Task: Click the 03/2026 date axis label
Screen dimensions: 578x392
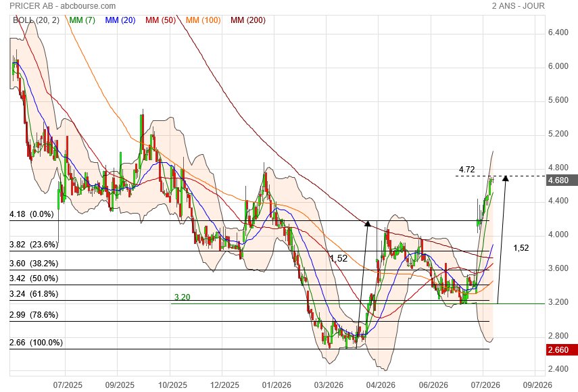Action: pyautogui.click(x=329, y=385)
